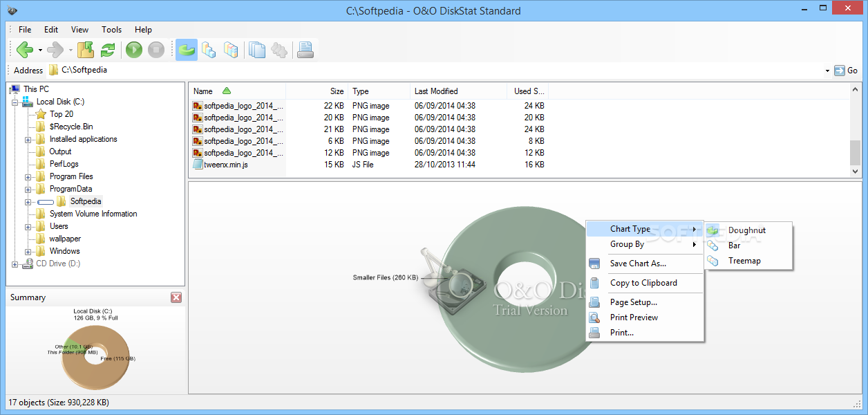This screenshot has width=868, height=415.
Task: Choose Save Chart As in context menu
Action: [645, 264]
